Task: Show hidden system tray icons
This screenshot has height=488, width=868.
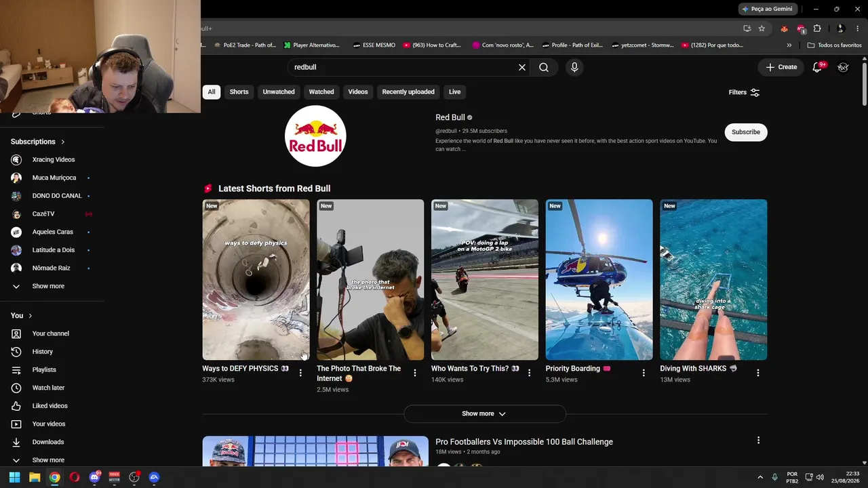Action: coord(760,477)
